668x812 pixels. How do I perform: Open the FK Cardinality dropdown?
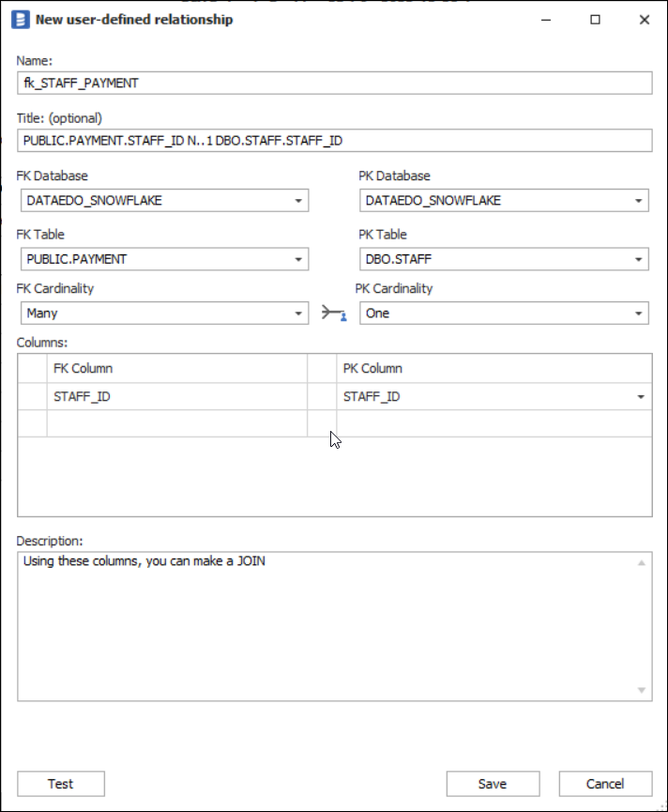click(297, 314)
